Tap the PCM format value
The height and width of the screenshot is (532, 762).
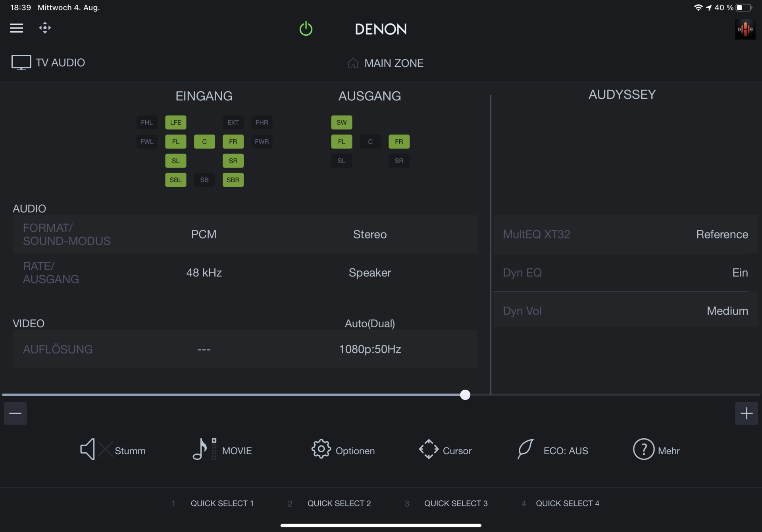click(204, 234)
